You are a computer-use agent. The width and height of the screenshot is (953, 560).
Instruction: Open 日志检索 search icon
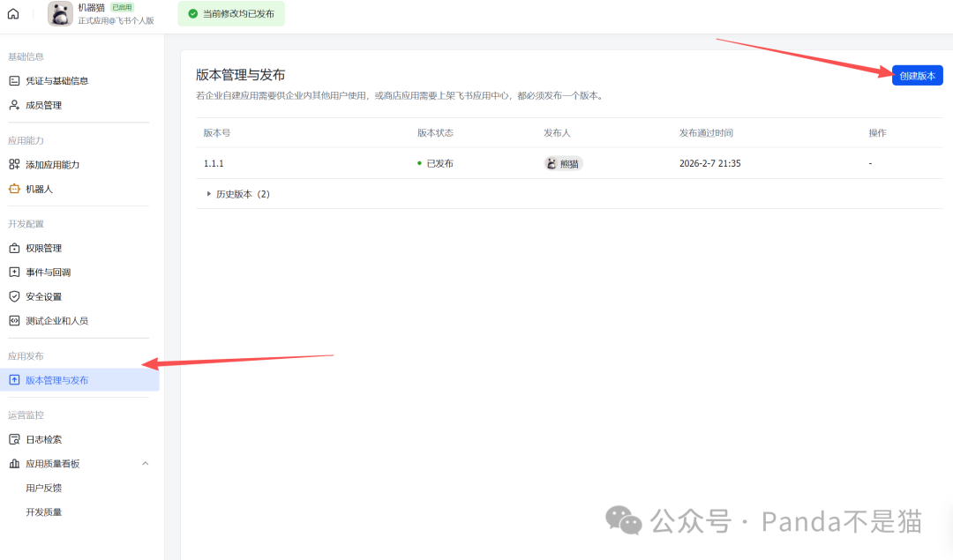[x=15, y=439]
